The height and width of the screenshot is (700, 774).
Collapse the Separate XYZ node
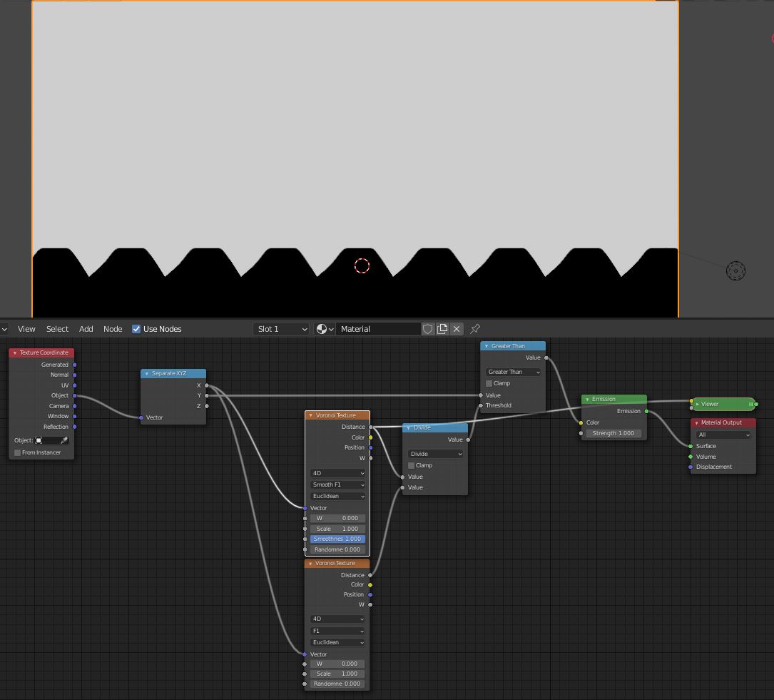(x=147, y=374)
